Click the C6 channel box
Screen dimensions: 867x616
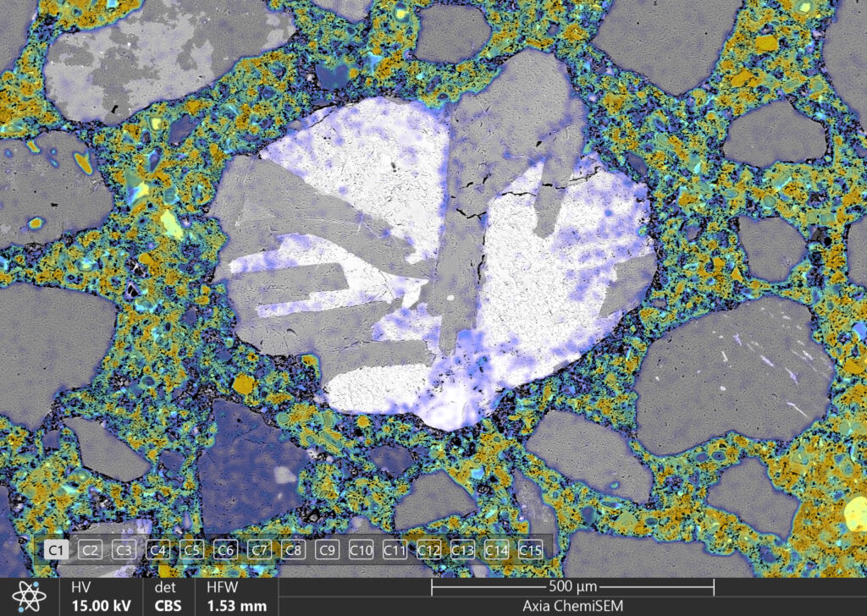226,550
